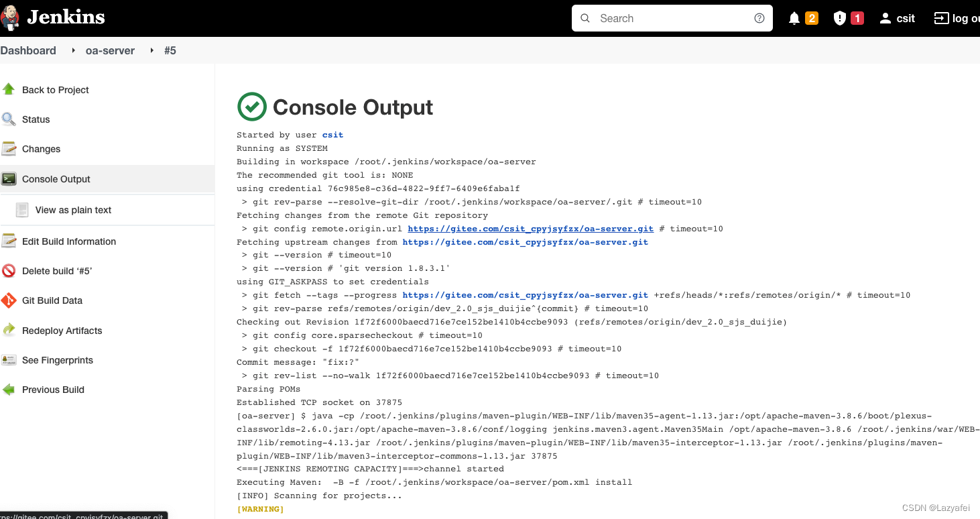Image resolution: width=980 pixels, height=519 pixels.
Task: Click the green success checkmark beside Console Output
Action: pyautogui.click(x=252, y=107)
